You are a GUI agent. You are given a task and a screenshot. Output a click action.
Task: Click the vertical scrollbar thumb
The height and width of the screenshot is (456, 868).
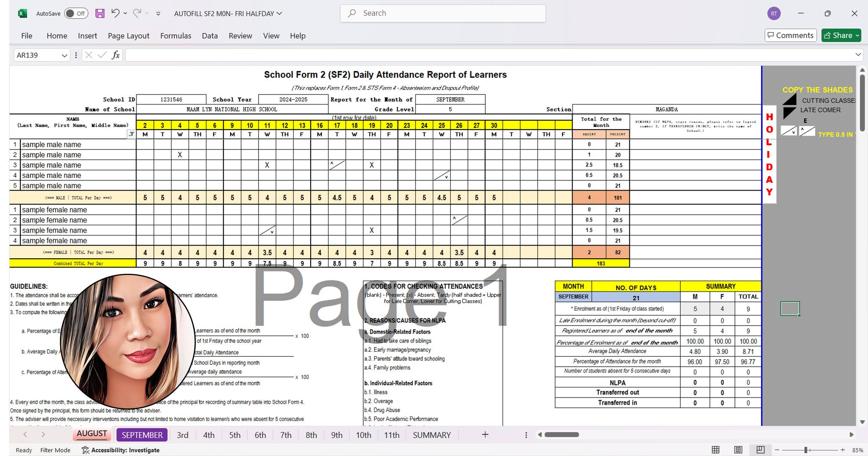click(x=862, y=103)
